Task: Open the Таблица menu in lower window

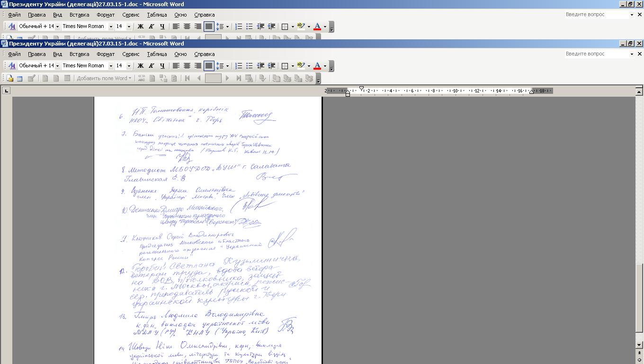Action: pyautogui.click(x=157, y=54)
